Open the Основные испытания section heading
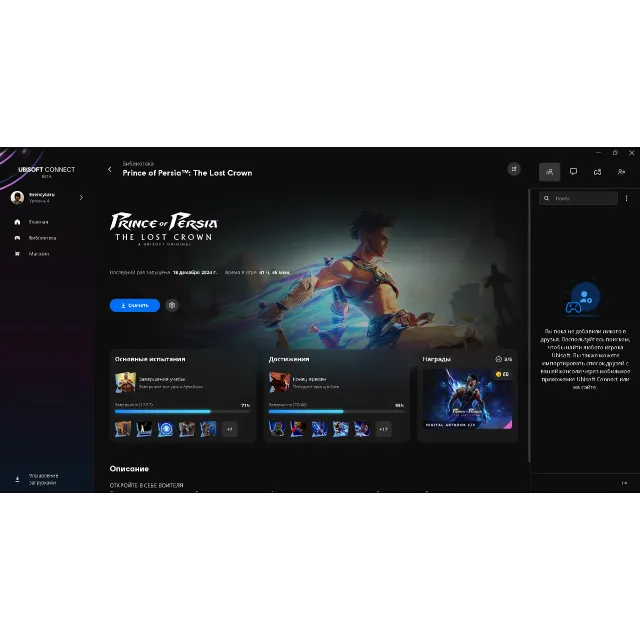This screenshot has height=640, width=640. pos(150,359)
